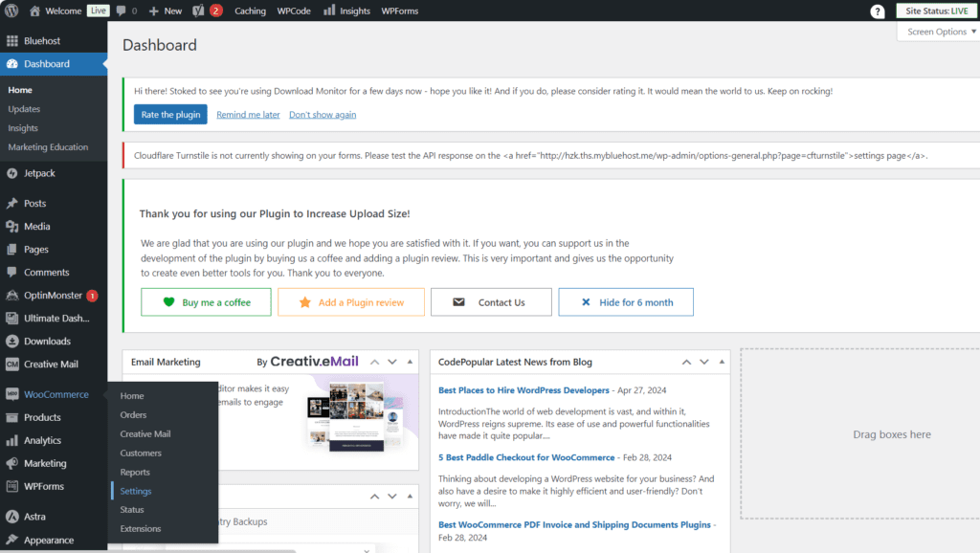The height and width of the screenshot is (553, 980).
Task: Click Add a Plugin review button
Action: click(x=351, y=302)
